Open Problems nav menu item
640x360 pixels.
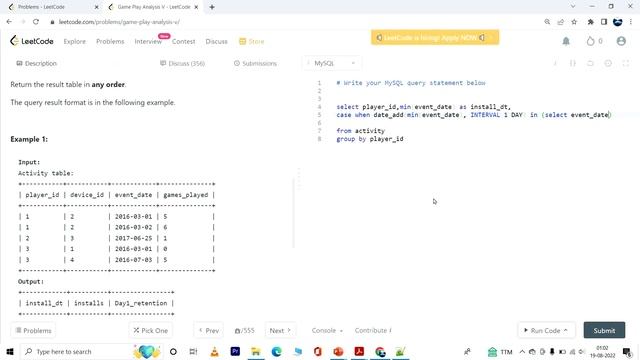click(110, 41)
